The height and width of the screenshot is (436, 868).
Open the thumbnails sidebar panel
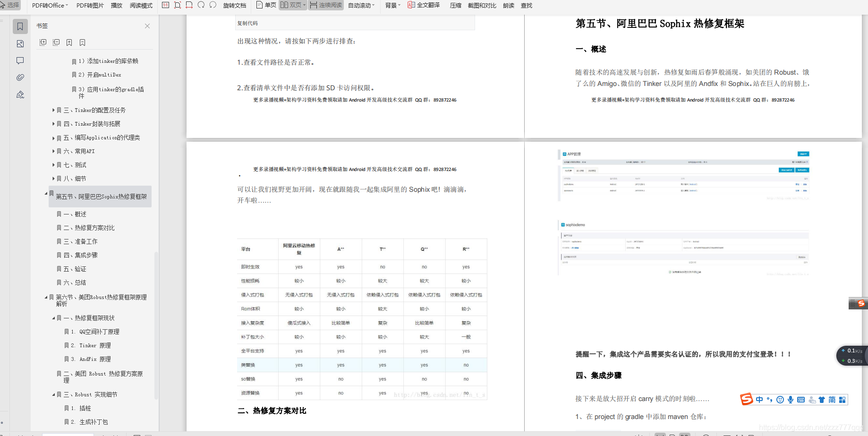pos(20,44)
